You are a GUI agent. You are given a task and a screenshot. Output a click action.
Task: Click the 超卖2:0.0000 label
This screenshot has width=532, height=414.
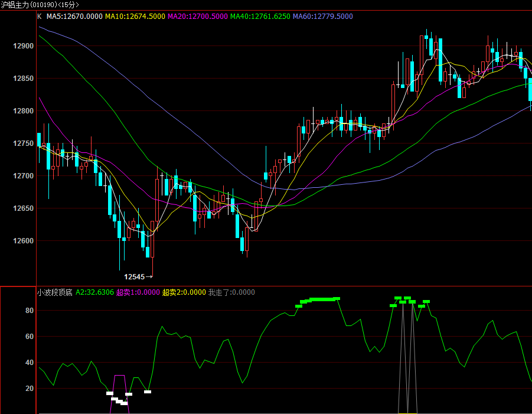tap(184, 292)
